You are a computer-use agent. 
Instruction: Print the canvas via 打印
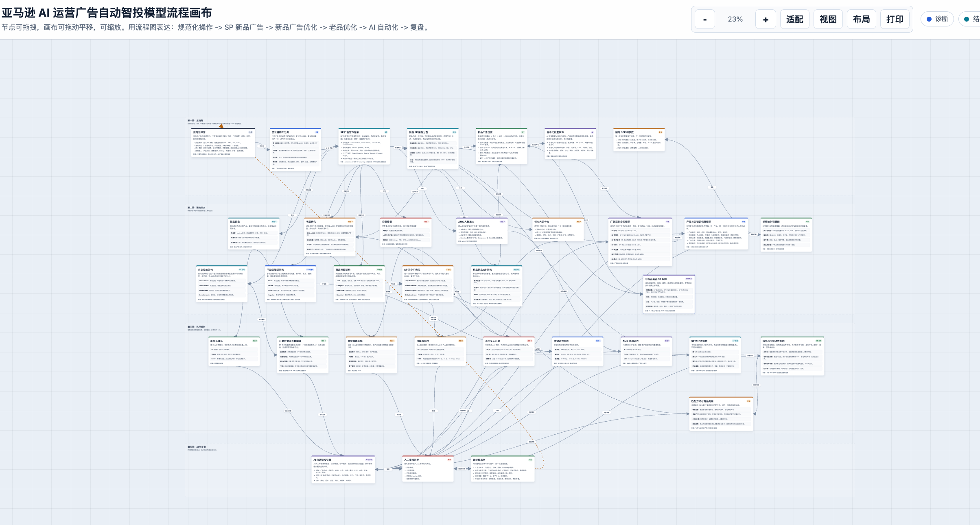[895, 20]
